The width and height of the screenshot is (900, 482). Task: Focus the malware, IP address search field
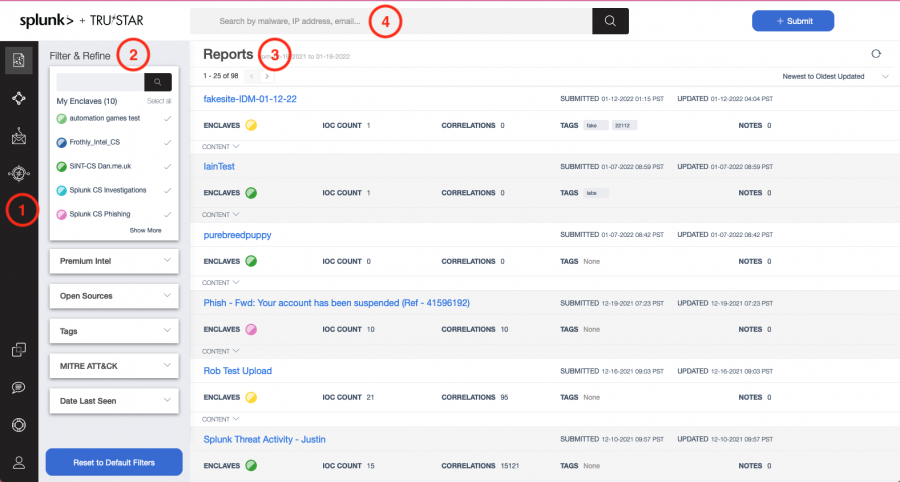point(391,21)
